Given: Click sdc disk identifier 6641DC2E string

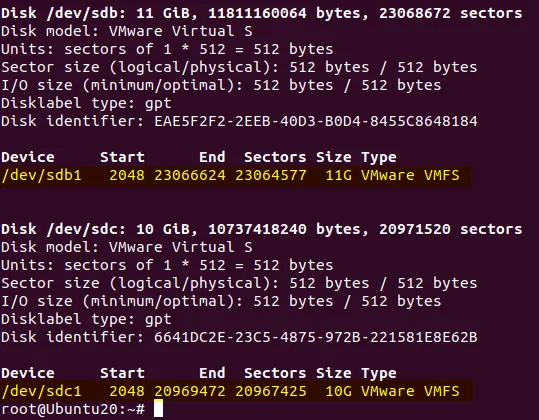Looking at the screenshot, I should pyautogui.click(x=316, y=337).
